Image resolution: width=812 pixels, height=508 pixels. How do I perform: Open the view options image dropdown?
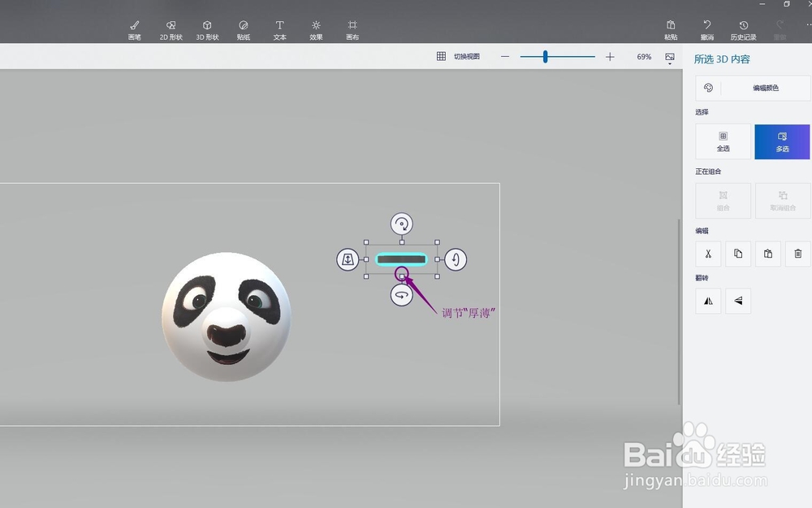click(670, 58)
